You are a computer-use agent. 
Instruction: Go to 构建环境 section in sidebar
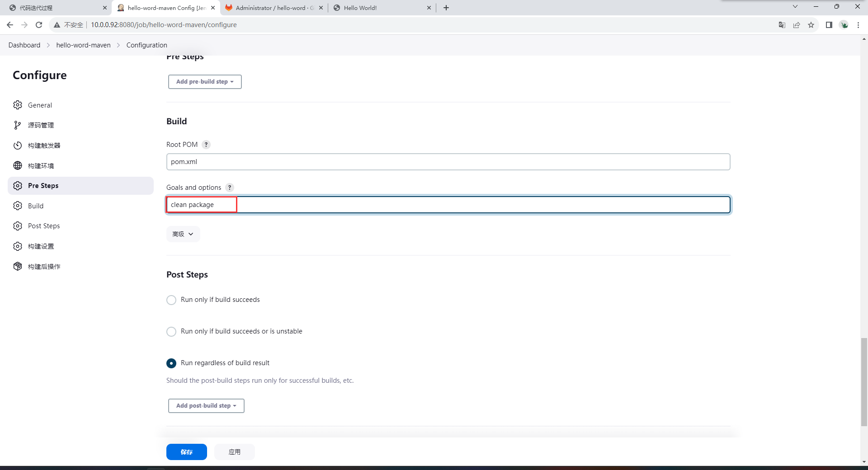(x=80, y=165)
